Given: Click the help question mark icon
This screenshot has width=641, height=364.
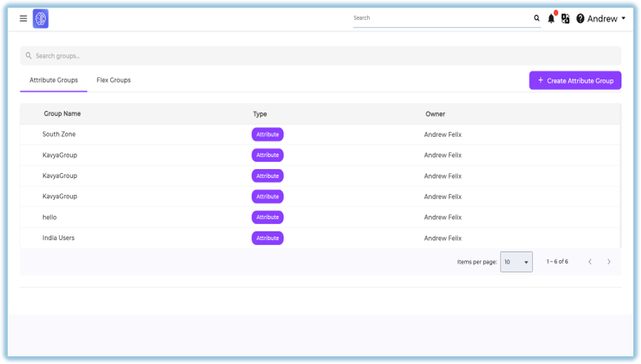Looking at the screenshot, I should 580,18.
